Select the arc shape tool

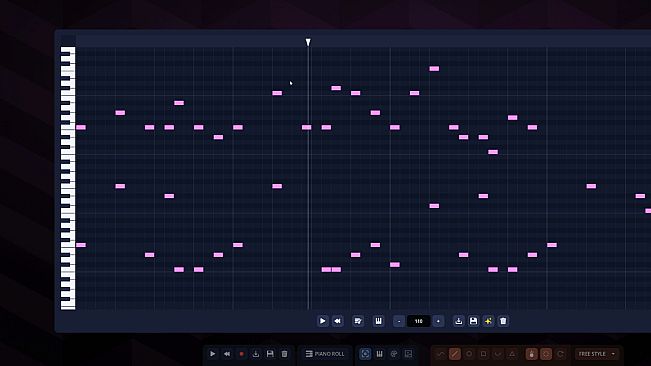point(497,354)
